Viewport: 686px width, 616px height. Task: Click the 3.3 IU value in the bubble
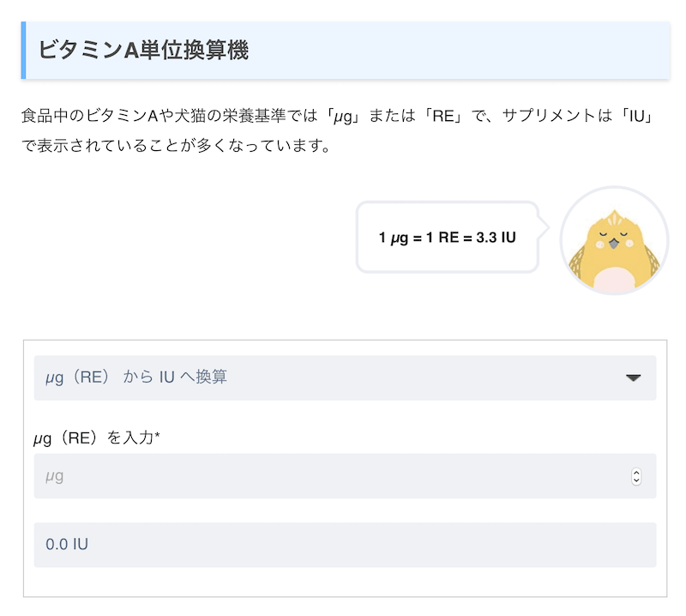[496, 238]
